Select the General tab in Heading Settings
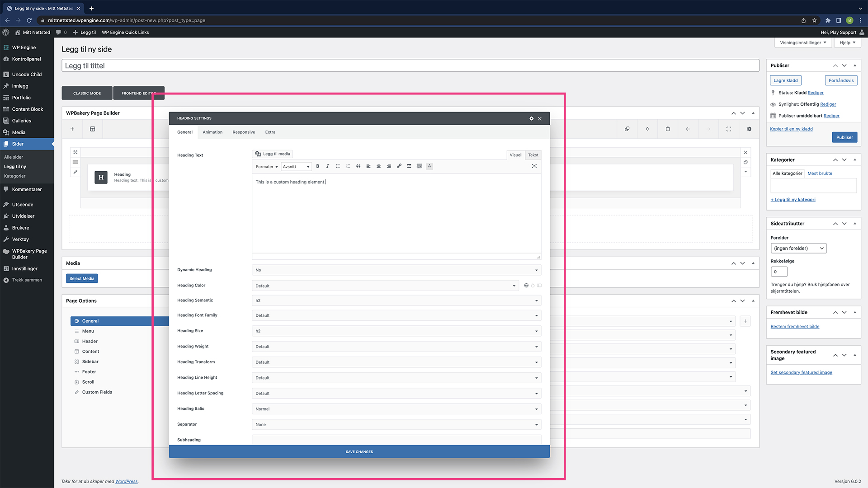The image size is (868, 488). point(185,132)
